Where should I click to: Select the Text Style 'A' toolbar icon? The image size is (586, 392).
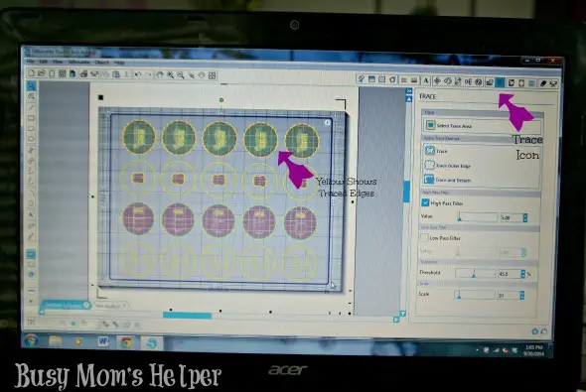[426, 80]
